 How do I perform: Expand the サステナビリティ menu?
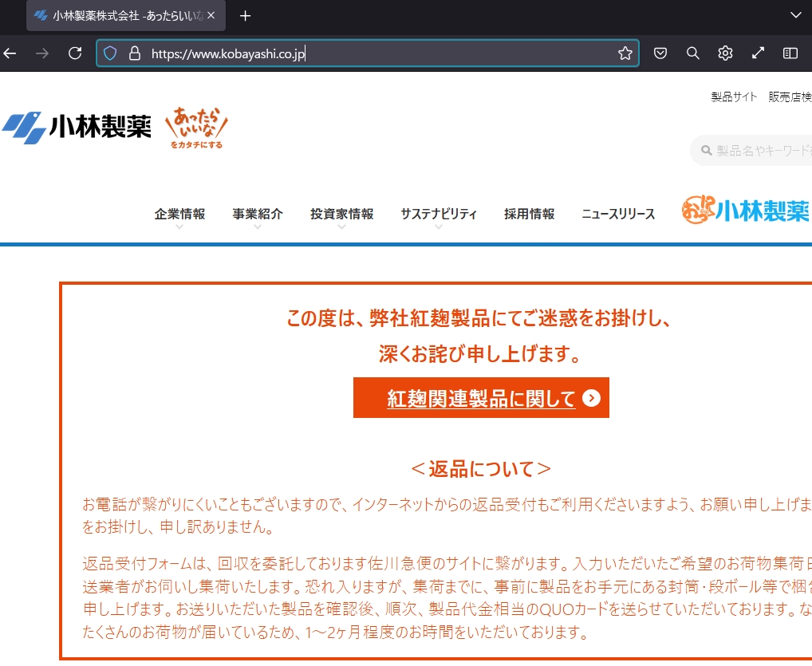[439, 214]
